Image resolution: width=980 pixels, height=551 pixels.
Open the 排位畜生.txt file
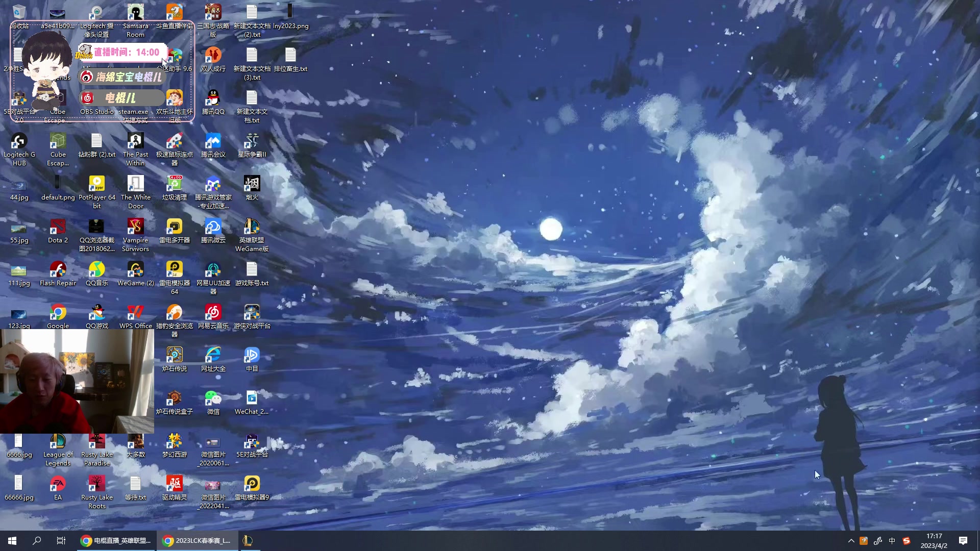(x=290, y=59)
